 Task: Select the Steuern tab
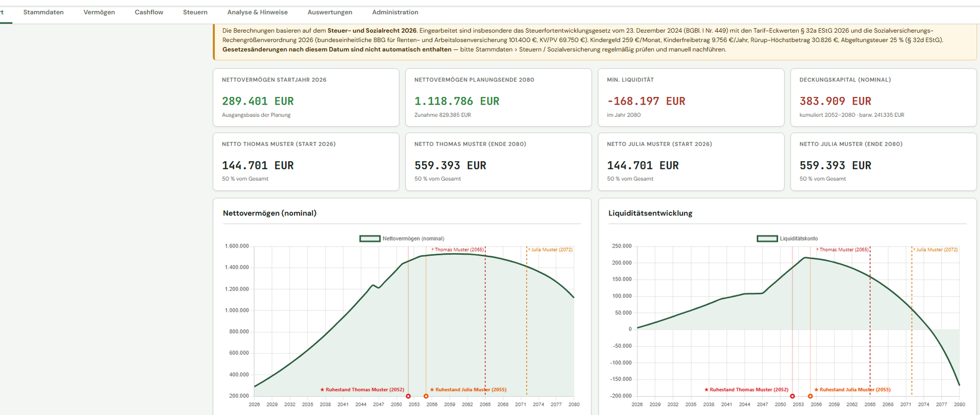point(195,12)
